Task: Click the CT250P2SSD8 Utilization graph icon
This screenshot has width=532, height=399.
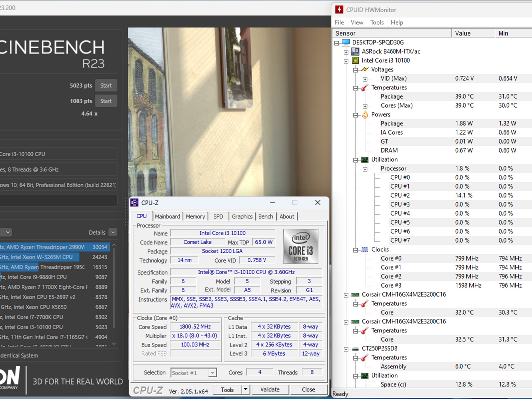Action: [x=365, y=376]
